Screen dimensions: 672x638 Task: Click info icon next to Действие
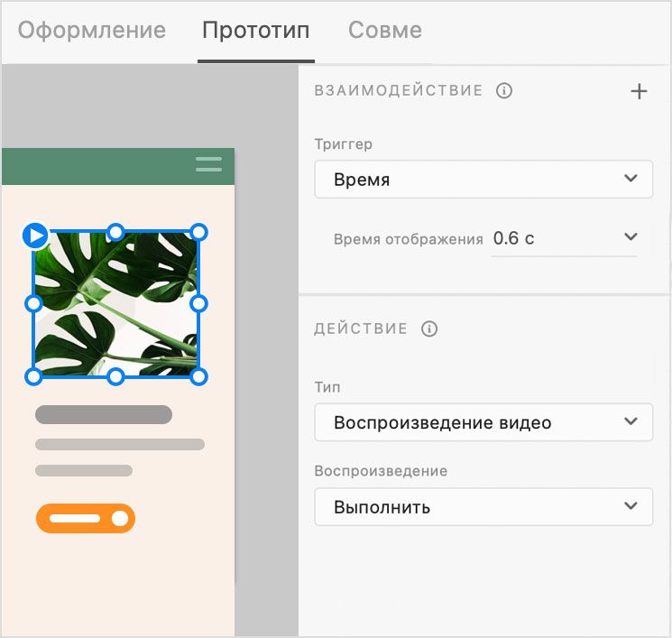pyautogui.click(x=429, y=328)
